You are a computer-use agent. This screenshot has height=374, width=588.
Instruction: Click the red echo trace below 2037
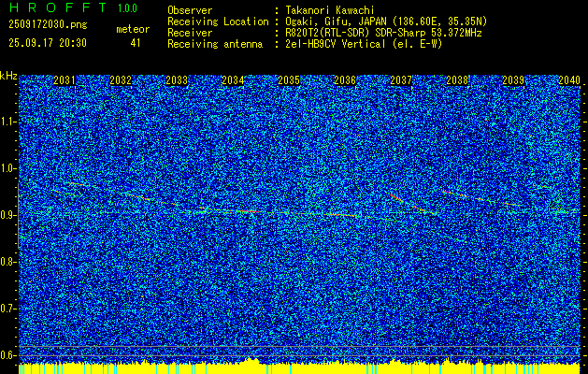[x=396, y=198]
